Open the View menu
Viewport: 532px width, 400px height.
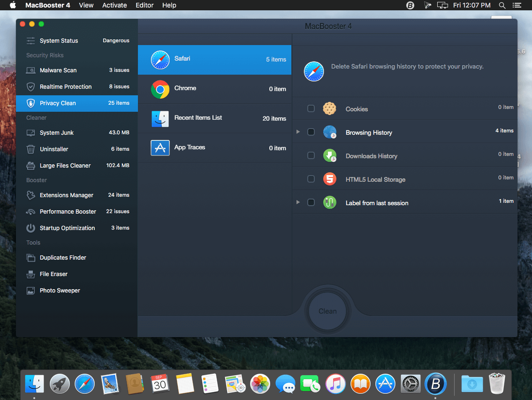coord(86,5)
